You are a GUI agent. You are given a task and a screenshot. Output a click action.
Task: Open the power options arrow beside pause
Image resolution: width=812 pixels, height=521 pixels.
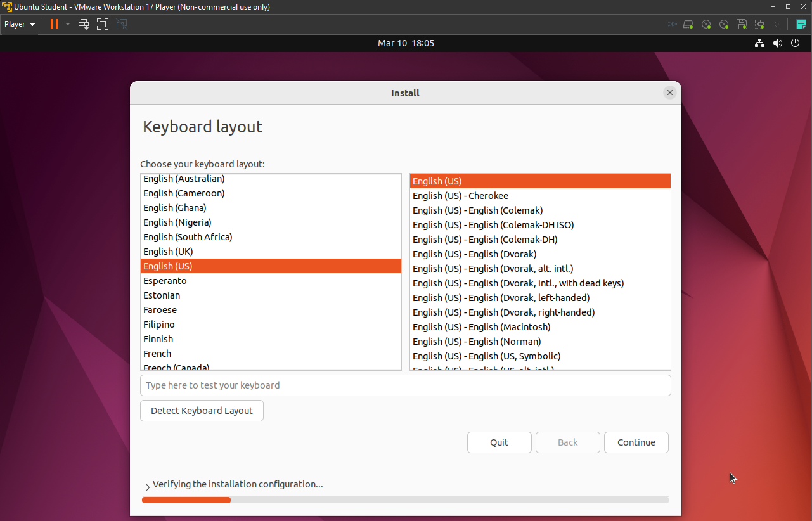pyautogui.click(x=68, y=24)
